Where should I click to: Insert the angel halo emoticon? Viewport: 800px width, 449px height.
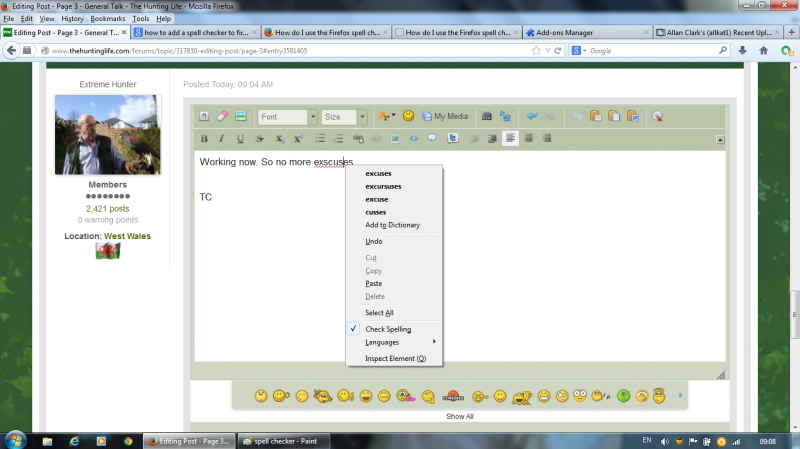click(x=659, y=395)
